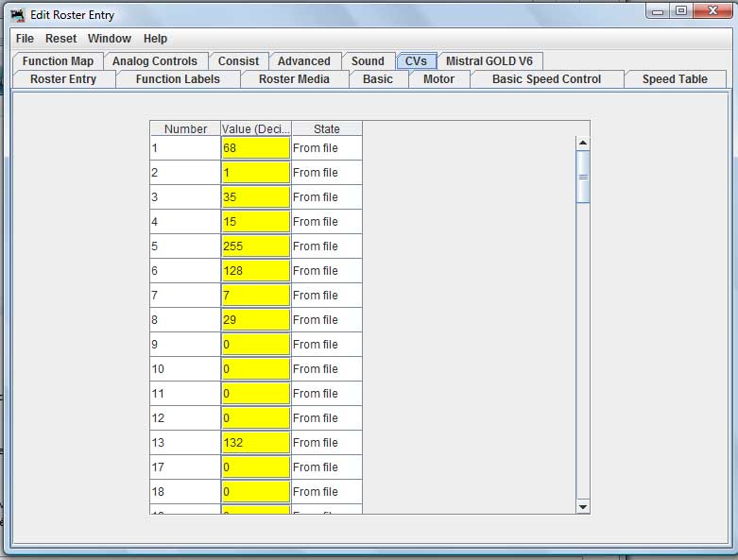Switch to the Consist tab
This screenshot has height=560, width=738.
click(239, 61)
